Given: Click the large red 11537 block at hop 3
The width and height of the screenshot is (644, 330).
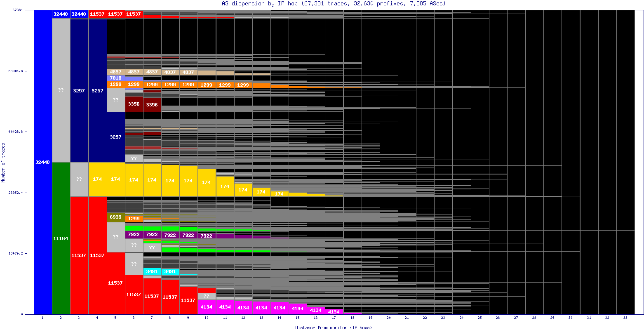Looking at the screenshot, I should click(79, 255).
